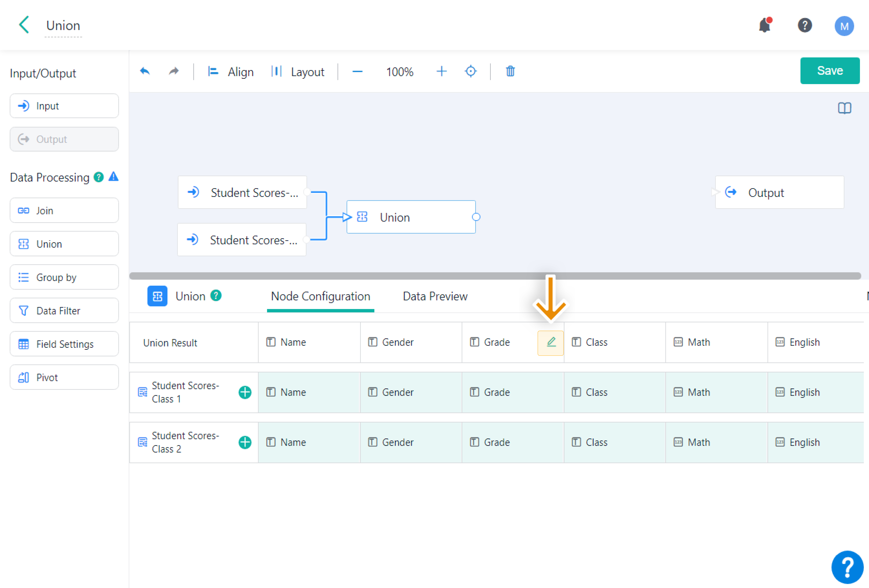Open the floating blue help bubble
The width and height of the screenshot is (869, 588).
(847, 567)
